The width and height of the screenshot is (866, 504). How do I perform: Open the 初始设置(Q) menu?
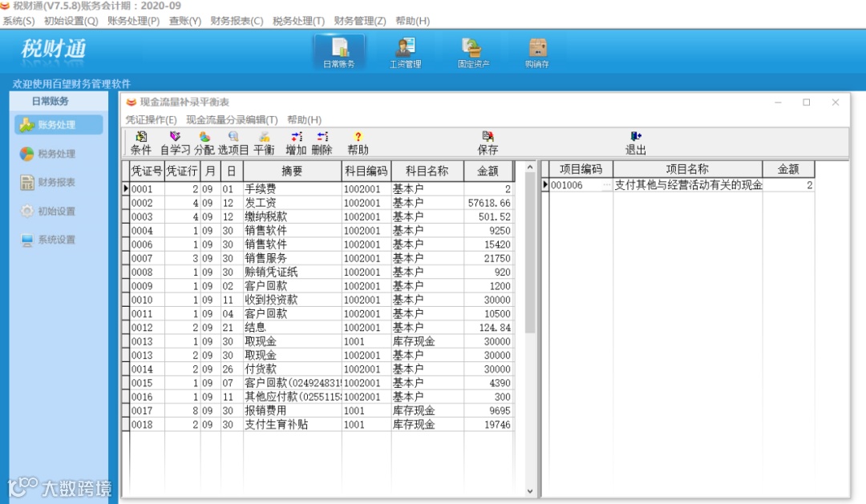pyautogui.click(x=71, y=21)
